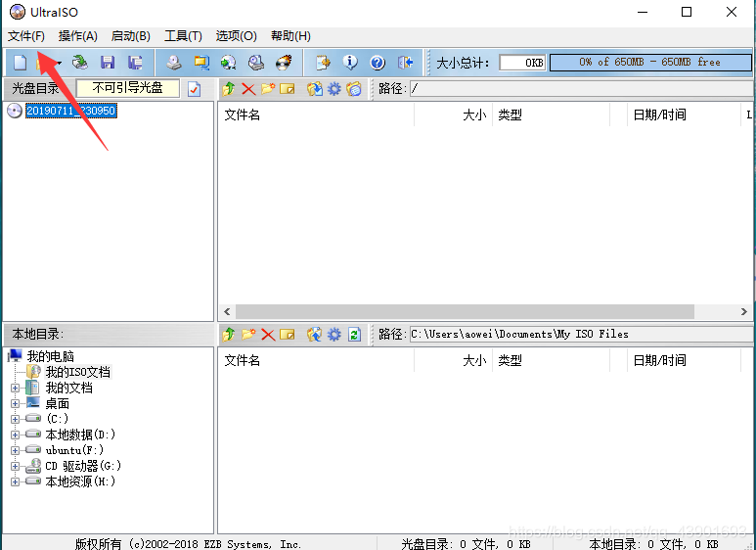Screen dimensions: 756x550
Task: Click the image properties checkmark icon
Action: click(x=194, y=89)
